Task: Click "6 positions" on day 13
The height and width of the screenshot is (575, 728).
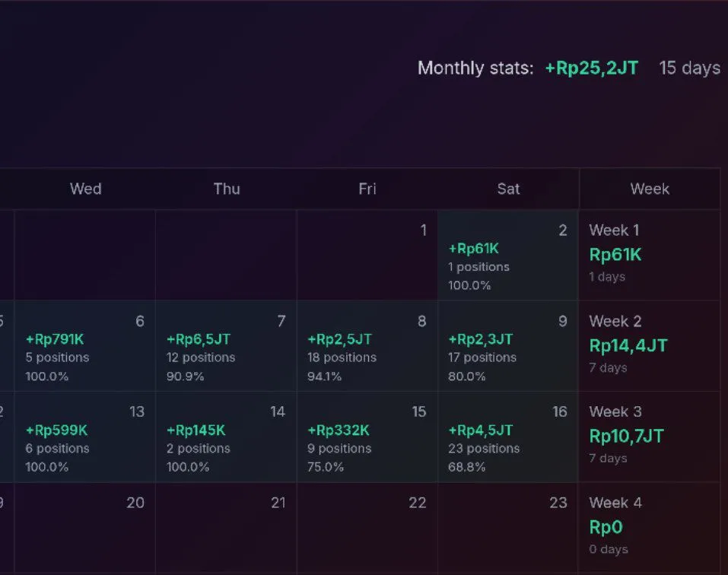Action: click(58, 448)
